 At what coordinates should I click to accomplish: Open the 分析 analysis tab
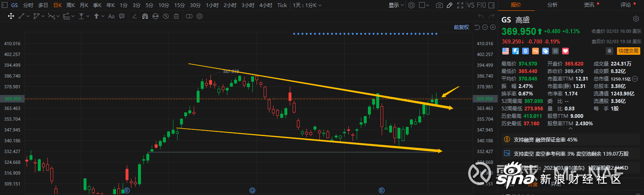pyautogui.click(x=553, y=5)
